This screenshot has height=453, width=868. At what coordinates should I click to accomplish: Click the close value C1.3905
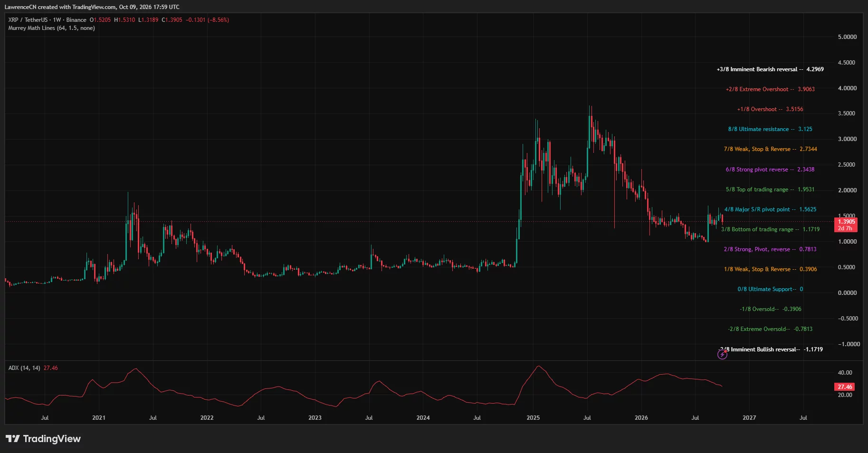tap(172, 20)
